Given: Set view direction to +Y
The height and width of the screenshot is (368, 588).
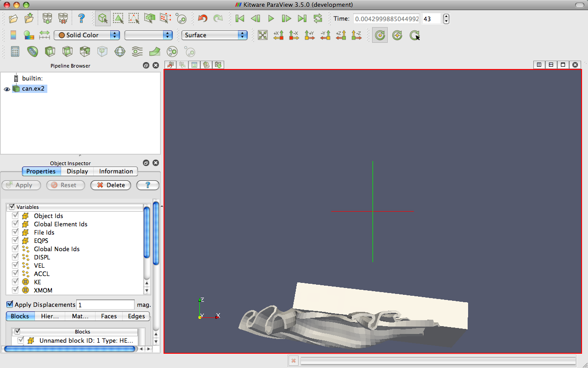Looking at the screenshot, I should (x=310, y=35).
